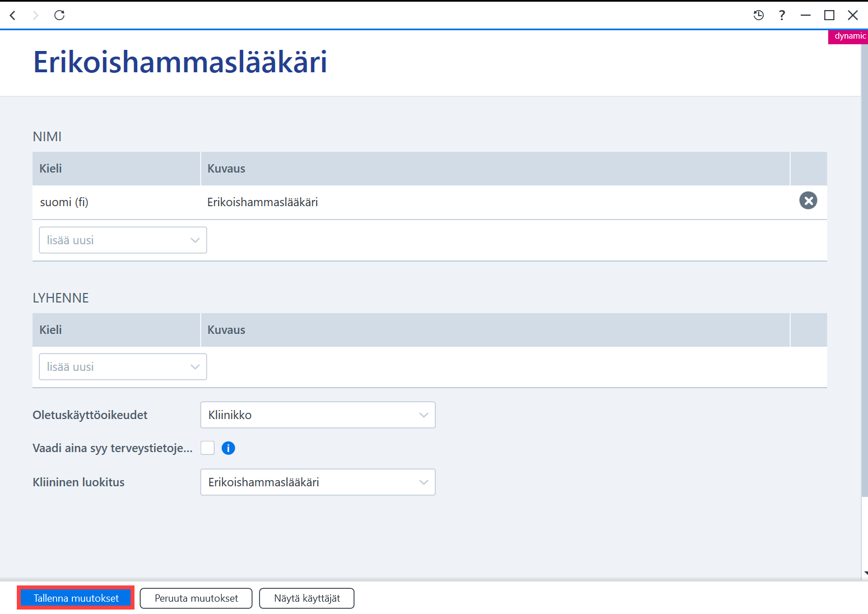Expand the Kliininen luokitus dropdown
Image resolution: width=868 pixels, height=614 pixels.
318,482
